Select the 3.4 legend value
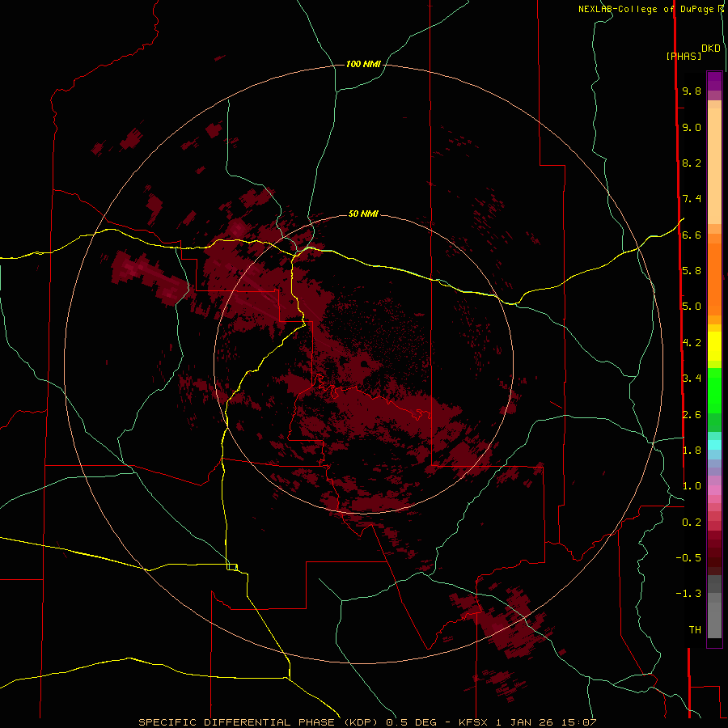Image resolution: width=728 pixels, height=728 pixels. click(692, 379)
